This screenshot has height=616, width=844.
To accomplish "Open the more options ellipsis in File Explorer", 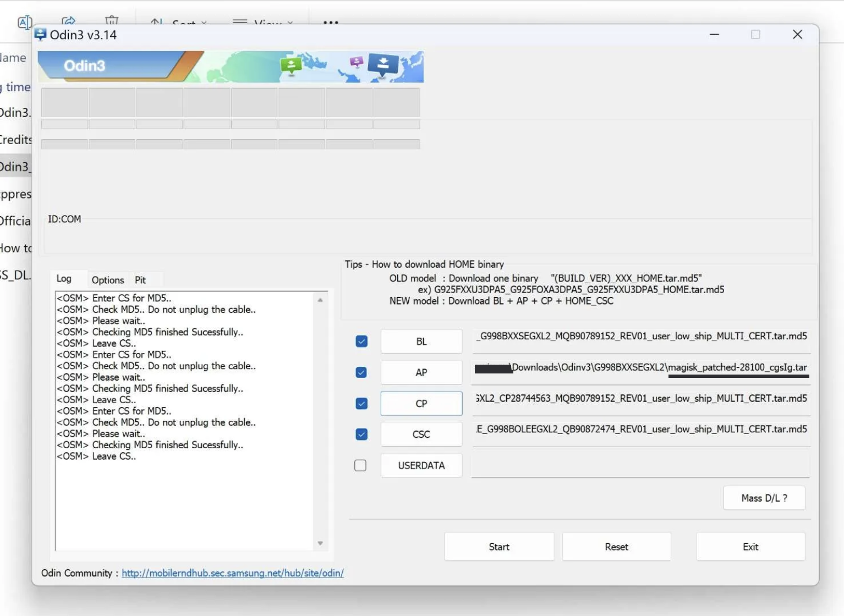I will coord(331,23).
